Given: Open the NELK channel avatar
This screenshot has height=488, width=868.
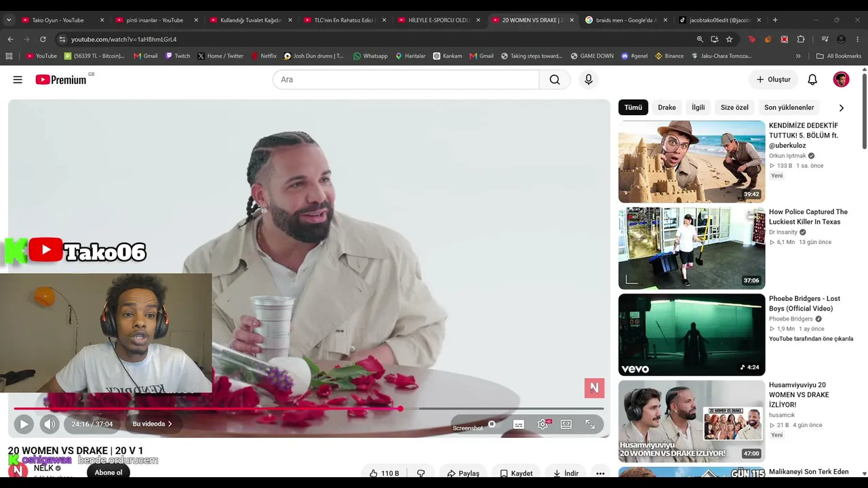Looking at the screenshot, I should click(x=18, y=470).
